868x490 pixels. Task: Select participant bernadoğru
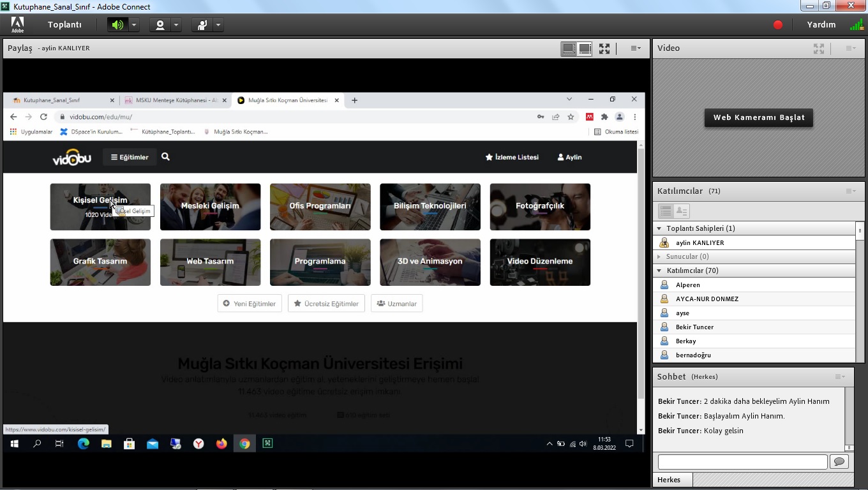tap(754, 355)
